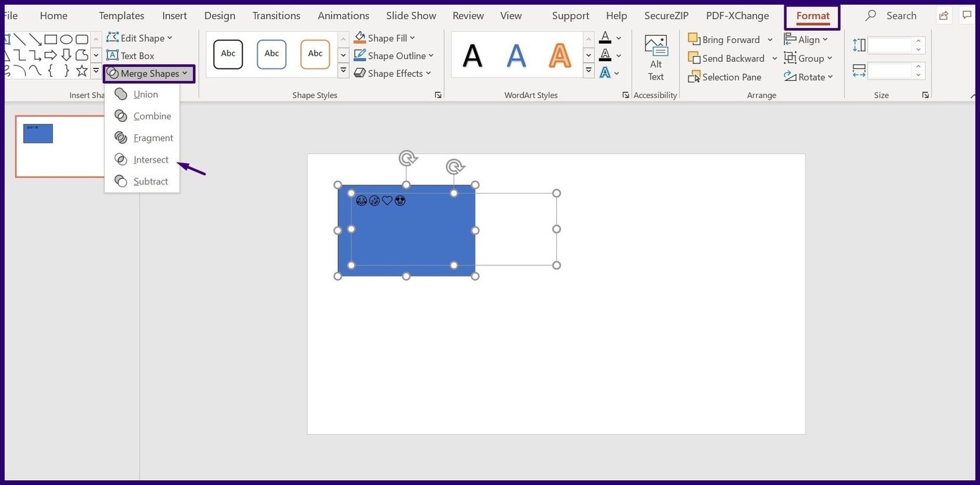Open the Selection Pane

point(725,77)
